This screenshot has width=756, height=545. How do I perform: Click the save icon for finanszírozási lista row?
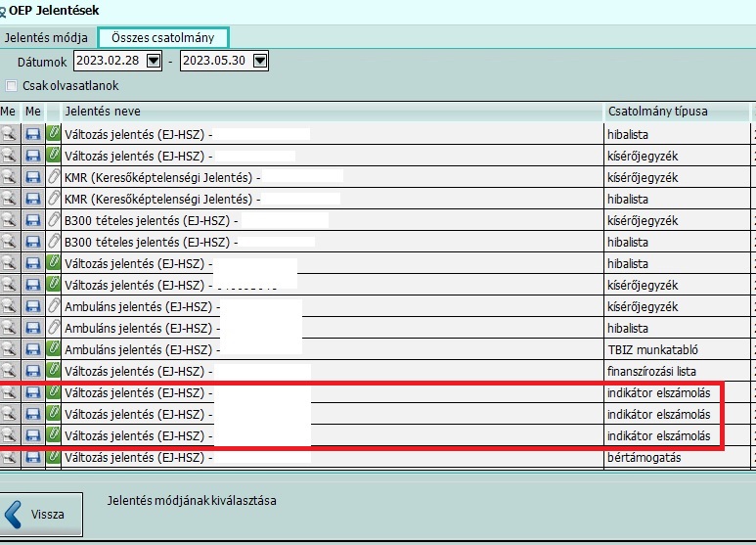click(32, 370)
